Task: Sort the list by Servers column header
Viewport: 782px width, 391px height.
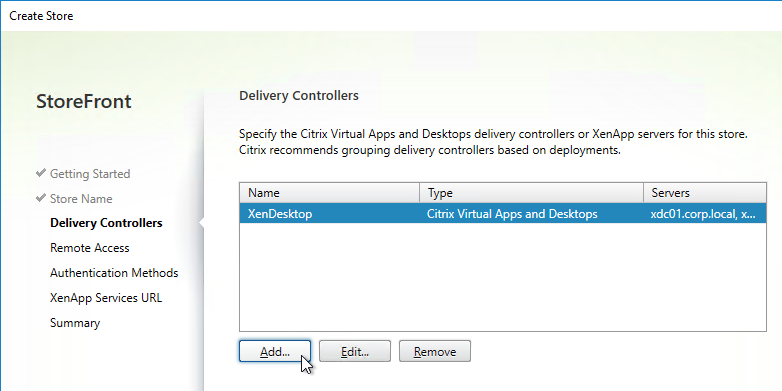Action: [x=705, y=193]
